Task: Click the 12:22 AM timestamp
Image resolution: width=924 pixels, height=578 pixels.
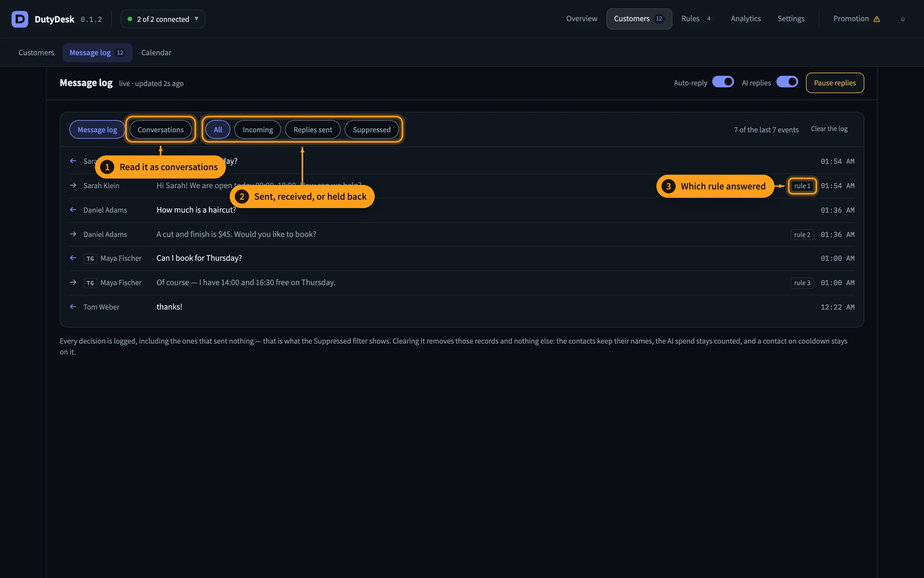Action: (x=837, y=307)
